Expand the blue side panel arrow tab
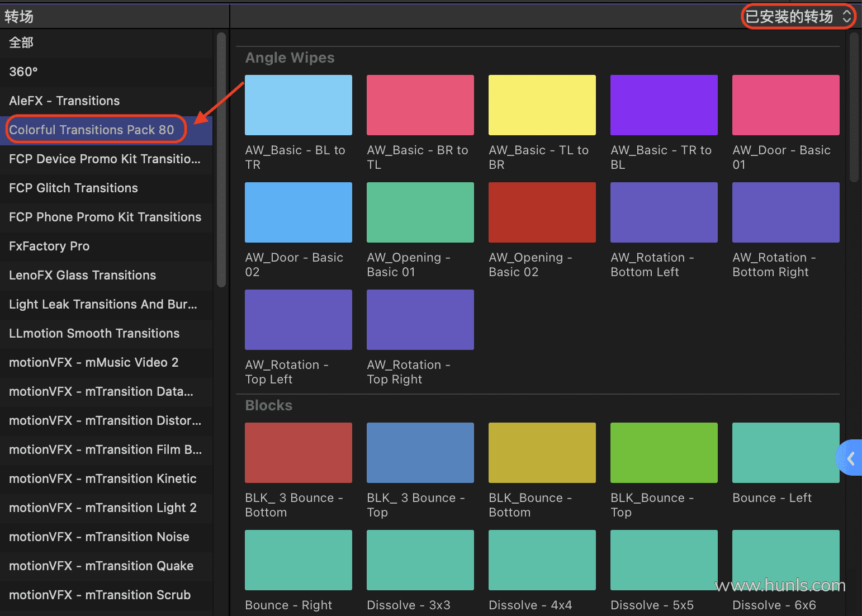Screen dimensions: 862x616 pyautogui.click(x=851, y=458)
